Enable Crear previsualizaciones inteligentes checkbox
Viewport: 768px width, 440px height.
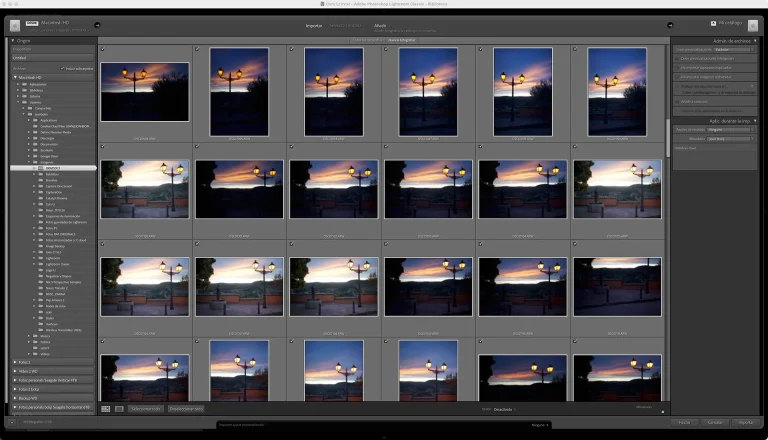677,59
